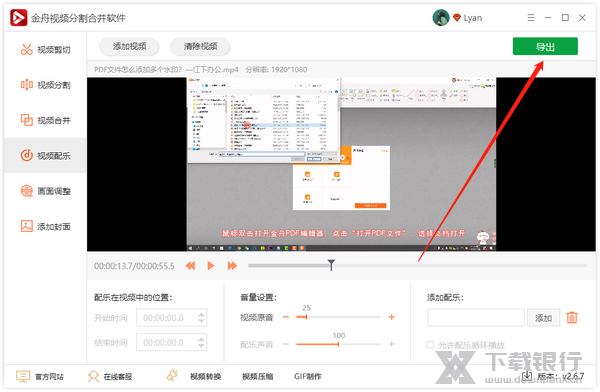The image size is (600, 392).
Task: Click the fast-forward playback icon
Action: [x=232, y=266]
